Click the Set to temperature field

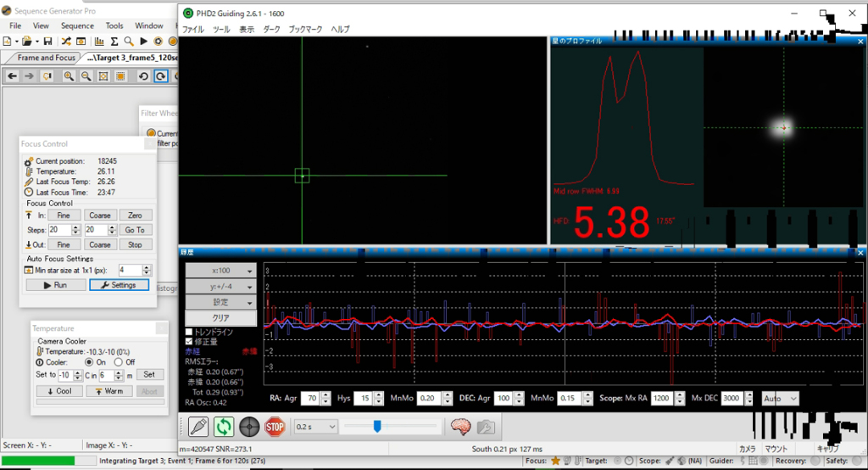click(65, 375)
